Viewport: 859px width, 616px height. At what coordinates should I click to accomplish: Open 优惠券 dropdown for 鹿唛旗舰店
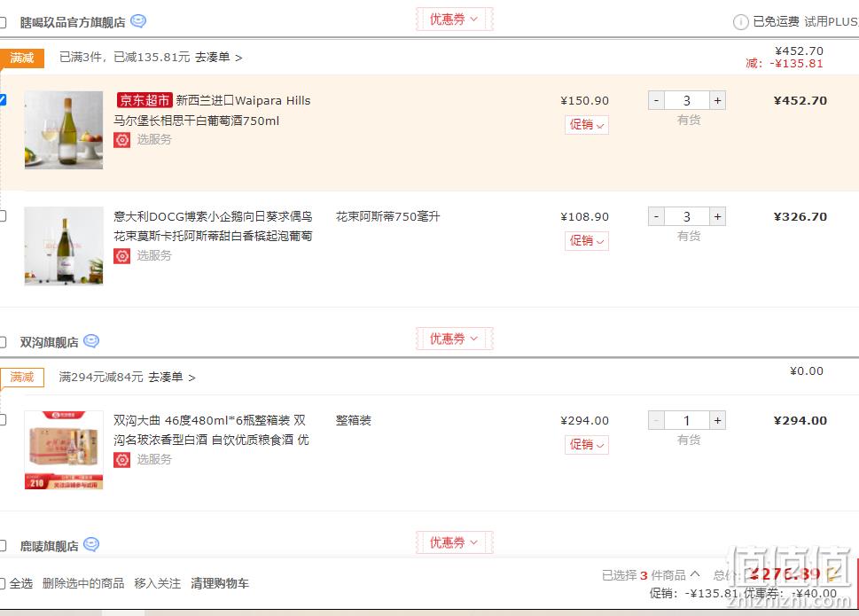point(454,542)
